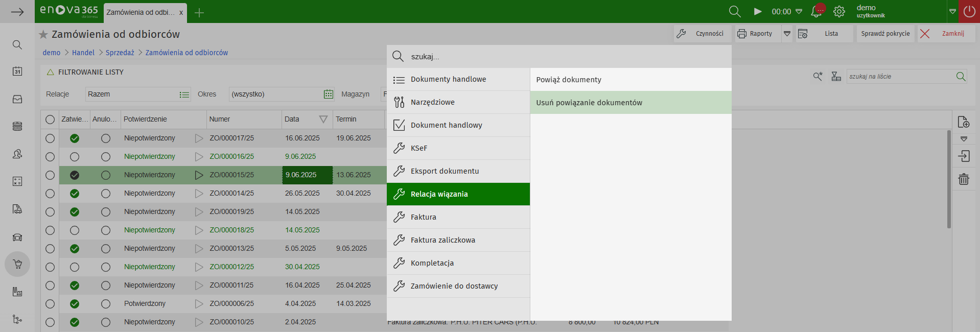Click the new document add icon
Screen dimensions: 980x332
coord(964,122)
